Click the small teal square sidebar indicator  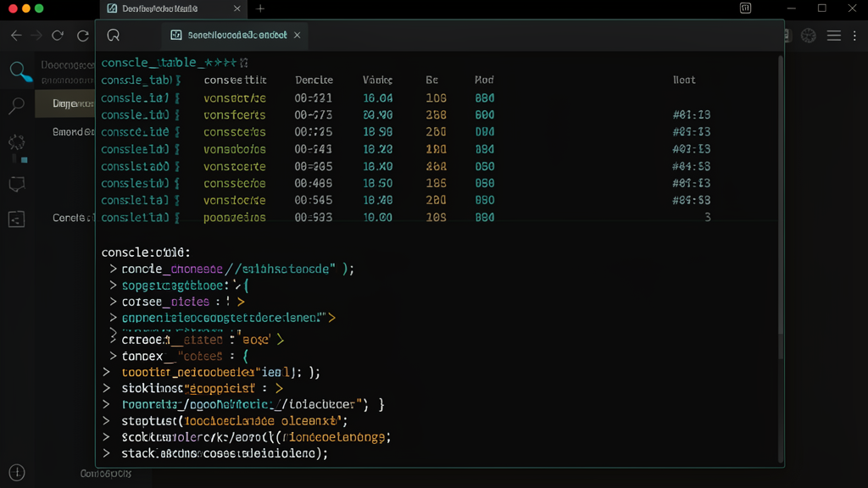tap(24, 160)
